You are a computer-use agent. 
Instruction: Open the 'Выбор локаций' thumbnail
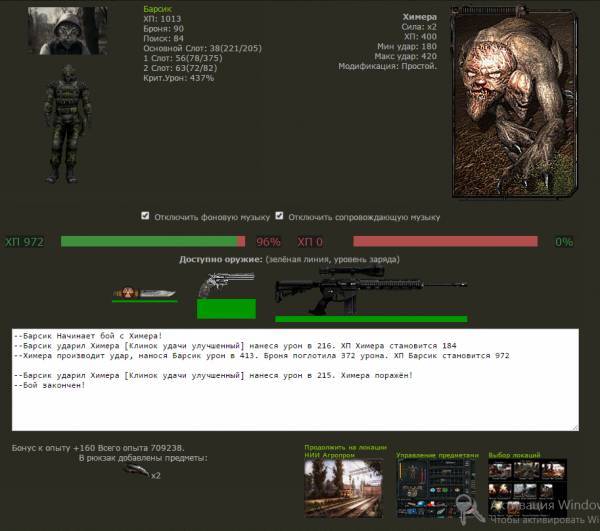coord(527,490)
